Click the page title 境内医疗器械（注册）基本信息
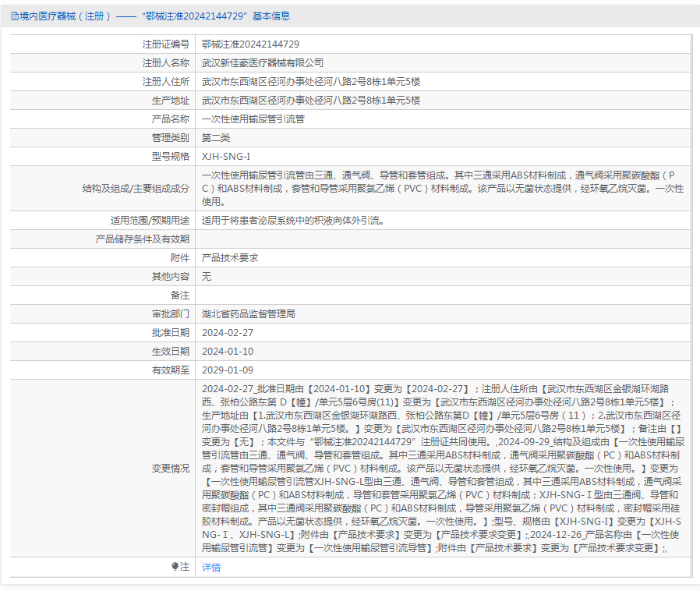Image resolution: width=700 pixels, height=591 pixels. [155, 16]
